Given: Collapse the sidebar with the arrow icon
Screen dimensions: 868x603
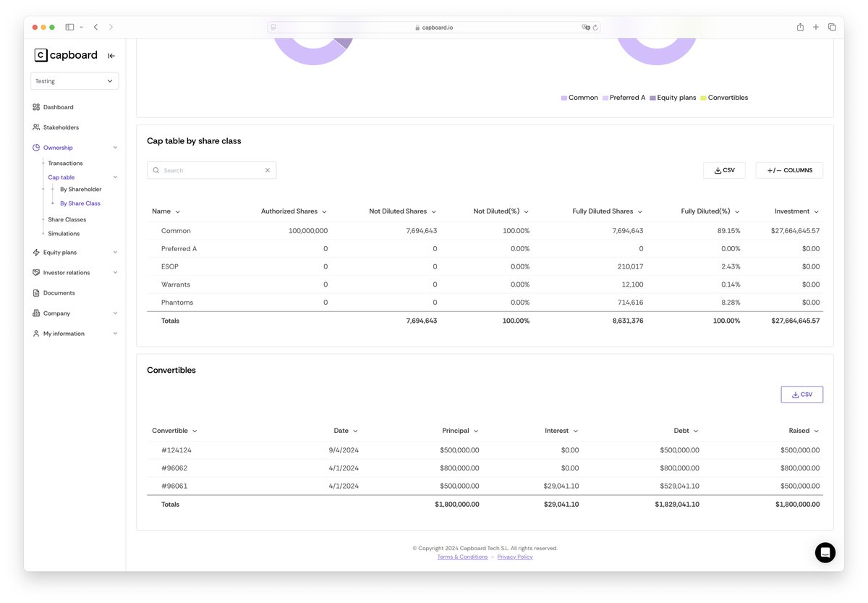Looking at the screenshot, I should click(111, 55).
